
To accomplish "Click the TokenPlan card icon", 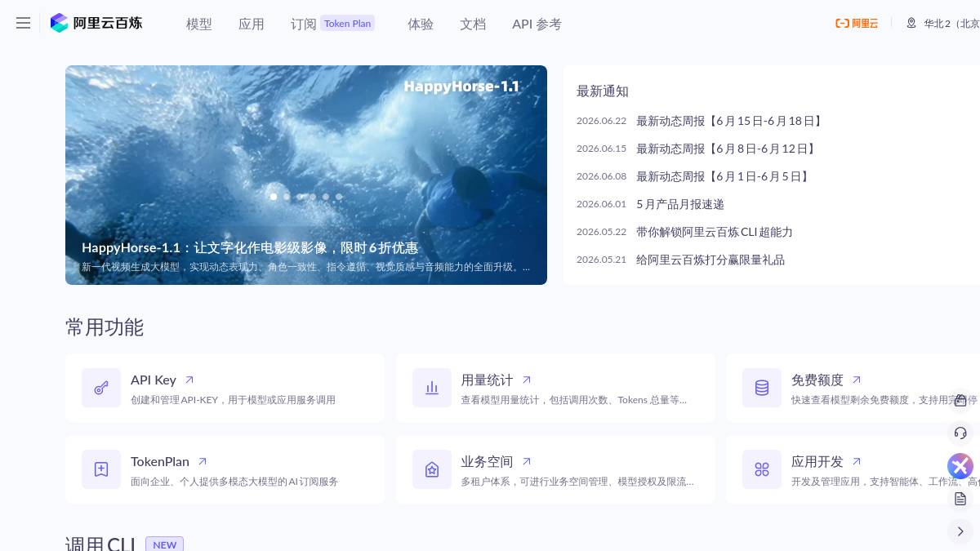I will tap(101, 469).
